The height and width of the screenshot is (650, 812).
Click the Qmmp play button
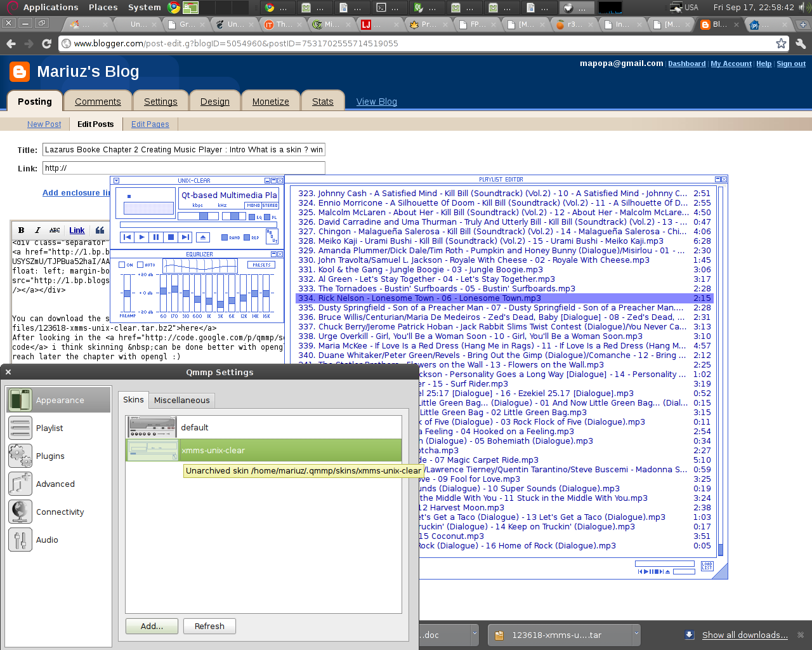pos(141,237)
